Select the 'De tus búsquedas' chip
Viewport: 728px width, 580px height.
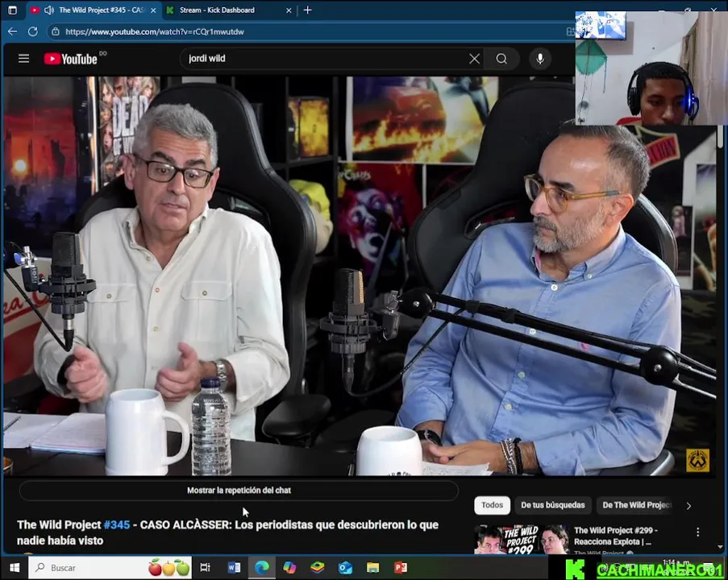pyautogui.click(x=552, y=505)
